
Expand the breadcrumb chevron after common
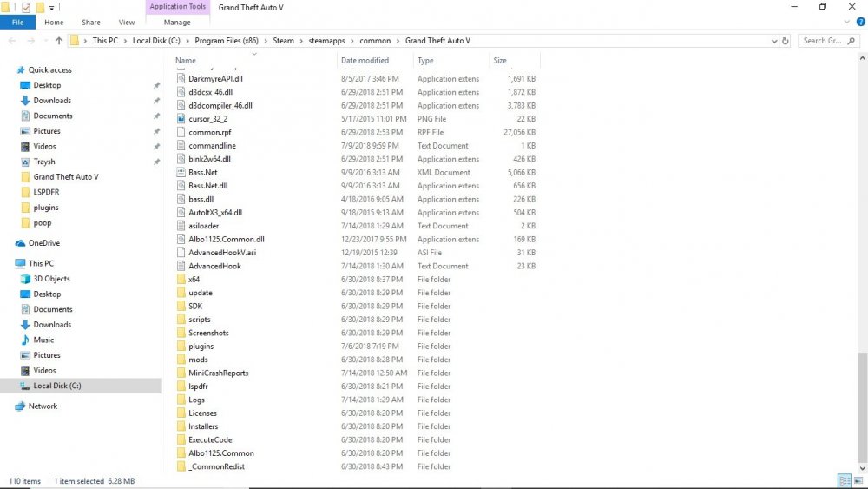click(x=398, y=41)
